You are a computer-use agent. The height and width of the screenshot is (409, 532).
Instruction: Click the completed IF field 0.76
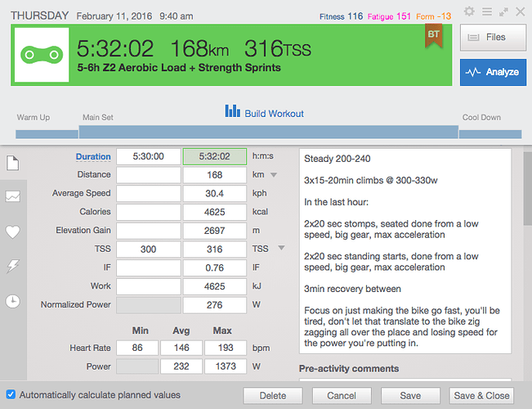214,267
